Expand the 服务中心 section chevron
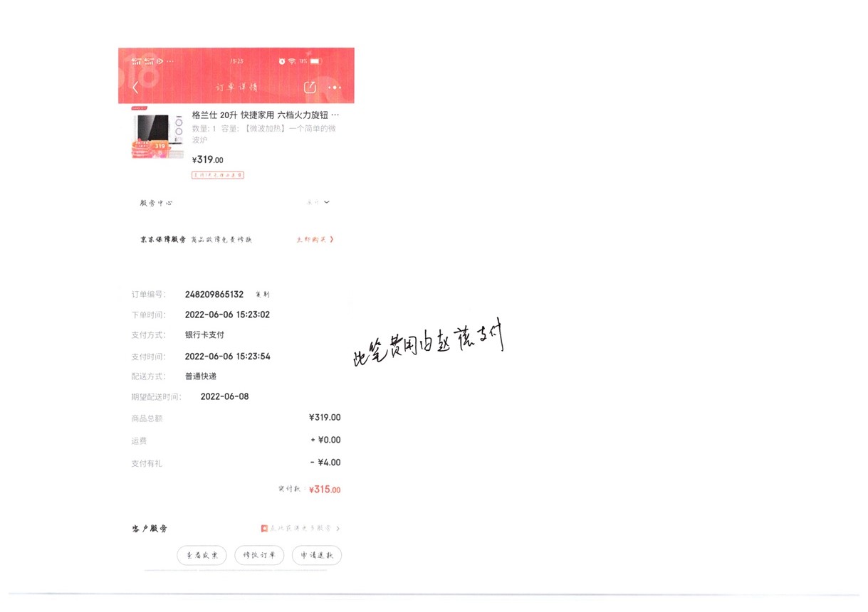This screenshot has height=612, width=868. point(327,202)
